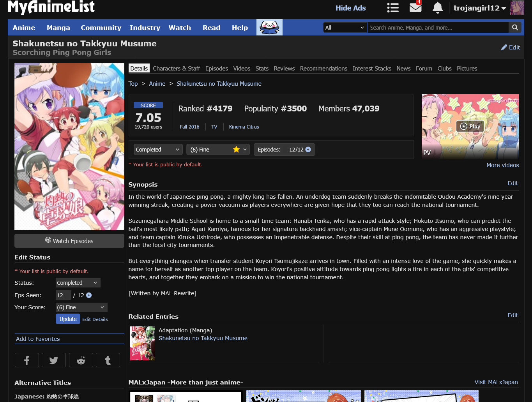Viewport: 532px width, 402px height.
Task: Click the Edit Details link
Action: coord(95,319)
